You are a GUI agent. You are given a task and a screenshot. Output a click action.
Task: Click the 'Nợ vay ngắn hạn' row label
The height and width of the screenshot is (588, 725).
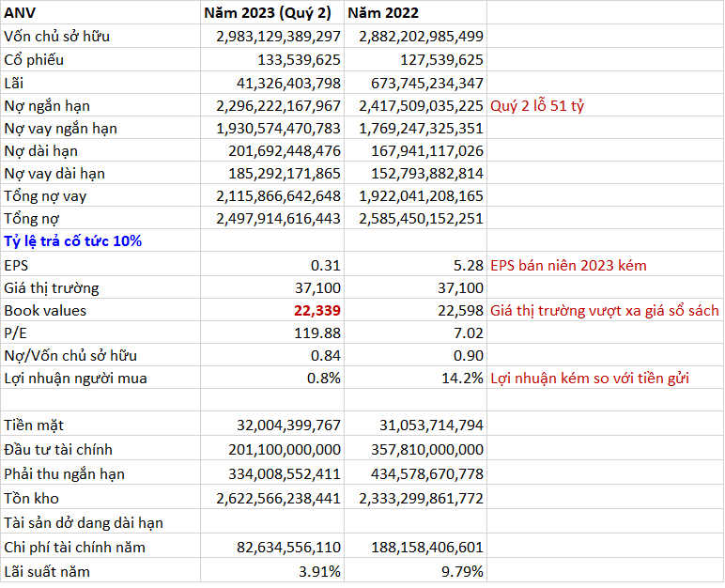click(60, 129)
